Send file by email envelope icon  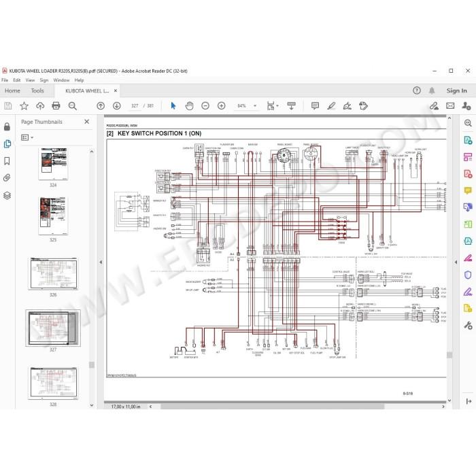(450, 106)
